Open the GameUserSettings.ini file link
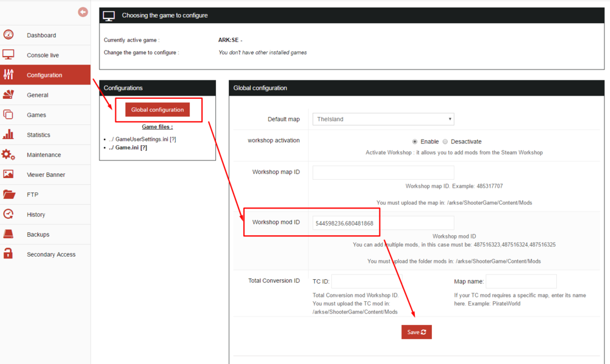The width and height of the screenshot is (610, 364). (x=140, y=139)
